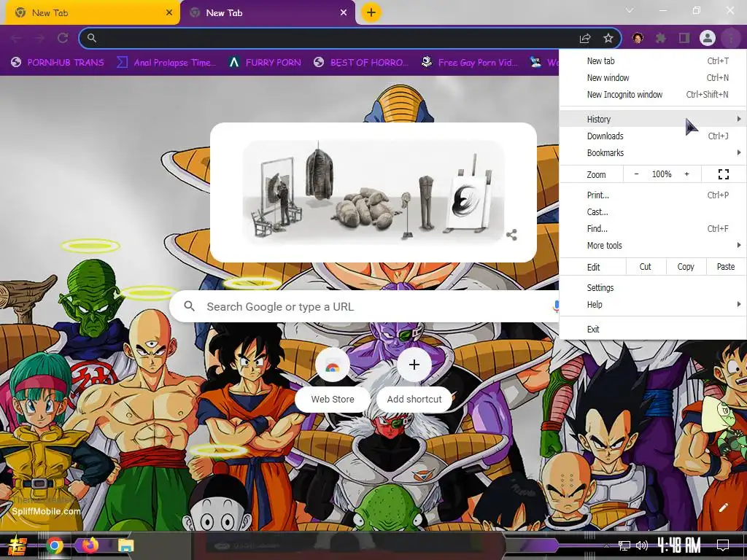Open the notification center icon
The height and width of the screenshot is (560, 747).
723,545
